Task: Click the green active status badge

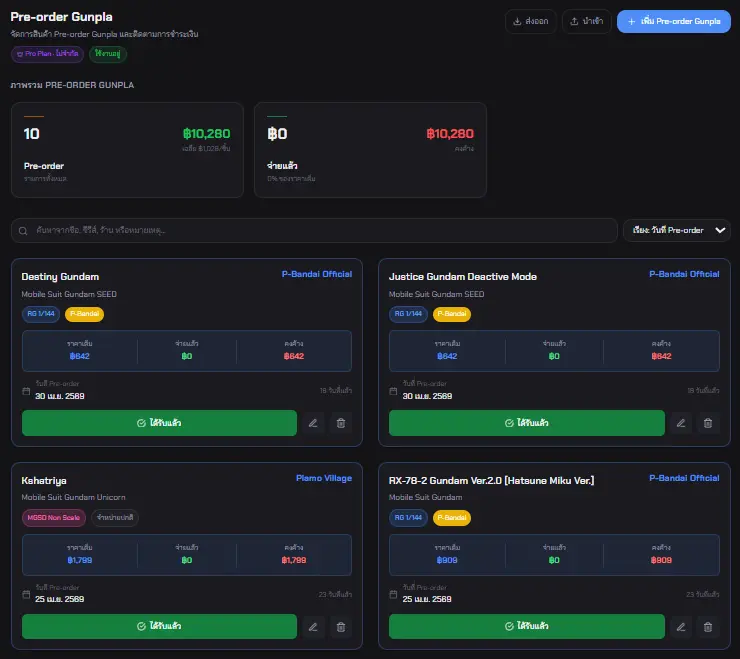Action: 108,54
